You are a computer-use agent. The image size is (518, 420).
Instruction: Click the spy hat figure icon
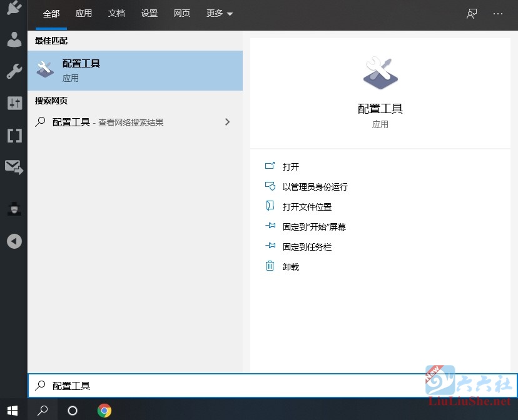click(x=14, y=209)
